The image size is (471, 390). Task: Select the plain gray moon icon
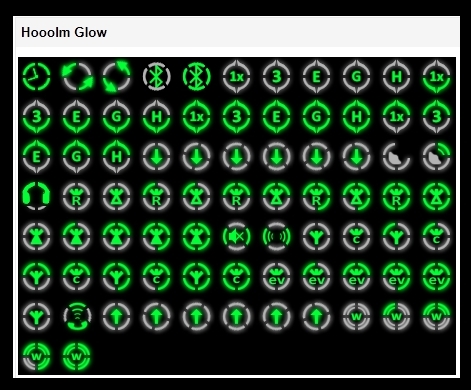pos(397,157)
